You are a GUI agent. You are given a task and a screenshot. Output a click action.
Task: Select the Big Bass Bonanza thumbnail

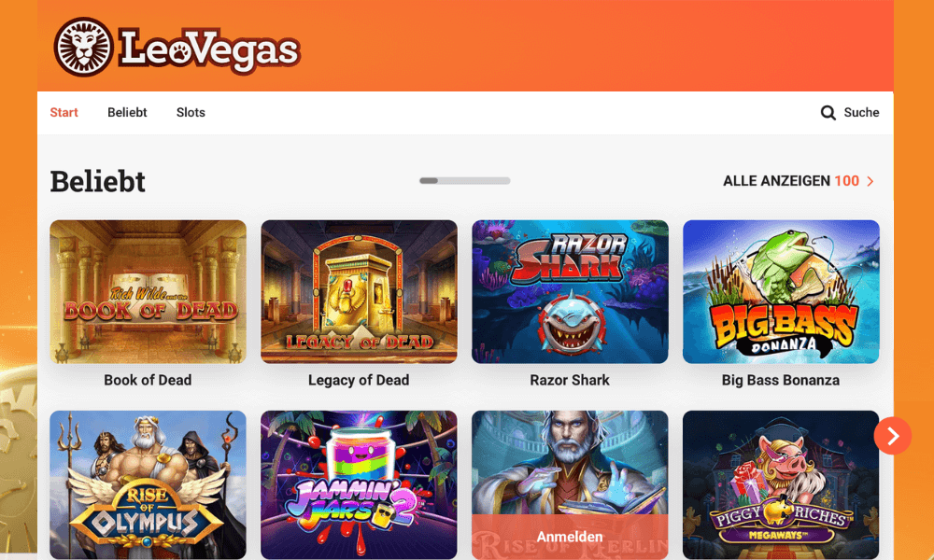pyautogui.click(x=781, y=291)
